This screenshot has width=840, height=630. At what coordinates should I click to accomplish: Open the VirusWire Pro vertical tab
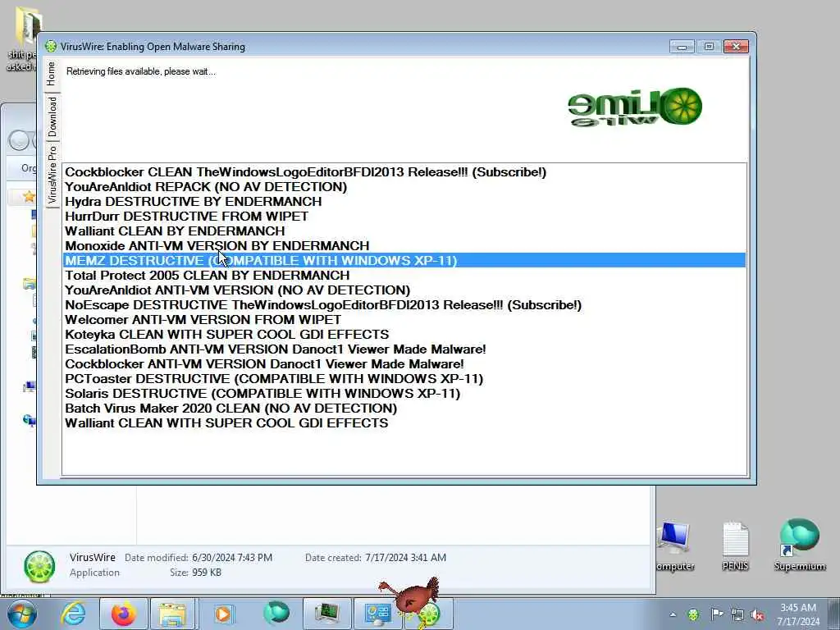coord(52,174)
